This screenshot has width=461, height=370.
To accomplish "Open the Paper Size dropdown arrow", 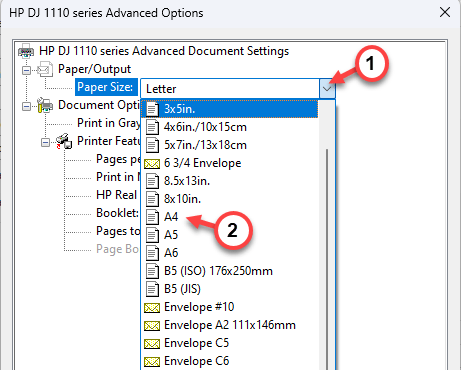I will point(327,89).
